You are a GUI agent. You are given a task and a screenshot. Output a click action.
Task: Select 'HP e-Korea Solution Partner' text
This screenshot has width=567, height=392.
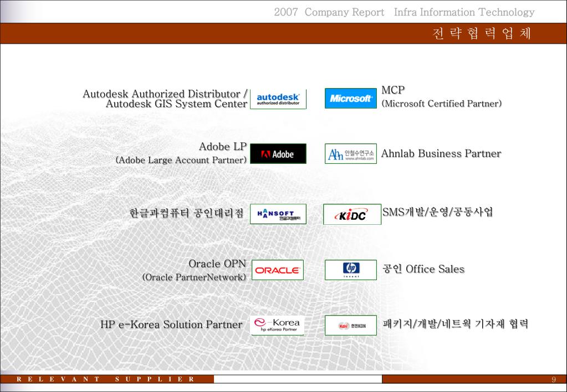pos(171,324)
